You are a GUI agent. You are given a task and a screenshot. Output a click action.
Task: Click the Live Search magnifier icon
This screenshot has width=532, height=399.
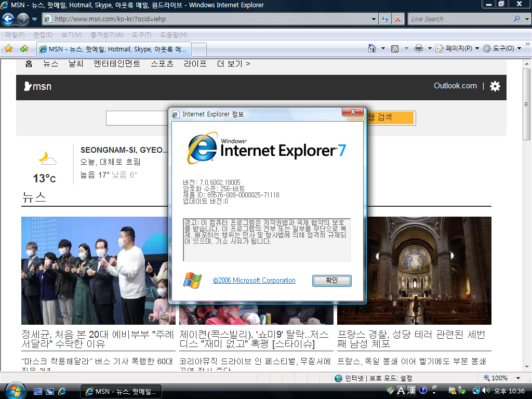tap(517, 19)
